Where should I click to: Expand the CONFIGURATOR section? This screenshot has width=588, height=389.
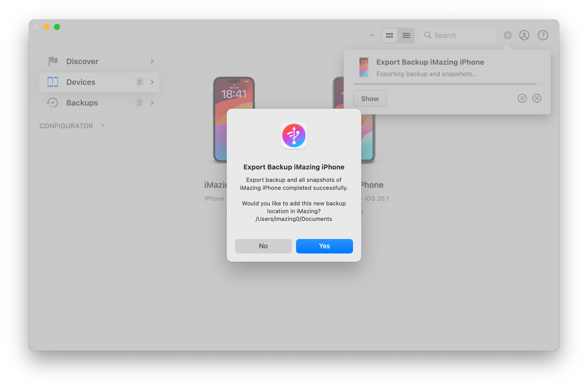pos(102,126)
